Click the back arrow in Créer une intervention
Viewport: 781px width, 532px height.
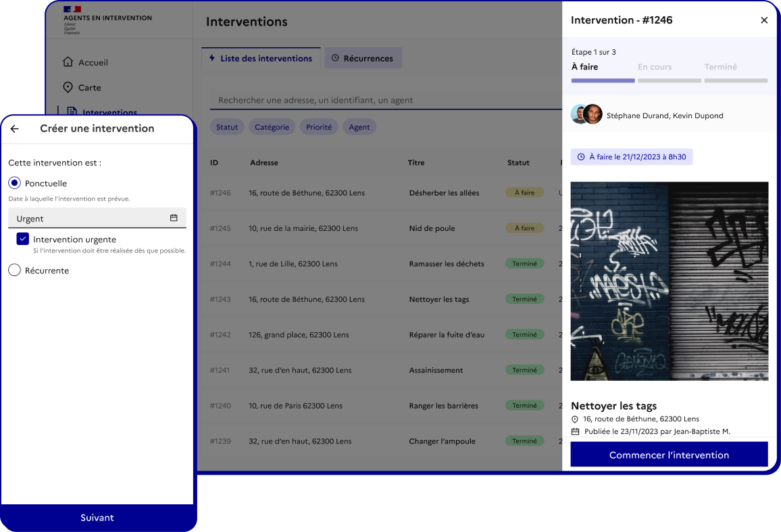[15, 129]
